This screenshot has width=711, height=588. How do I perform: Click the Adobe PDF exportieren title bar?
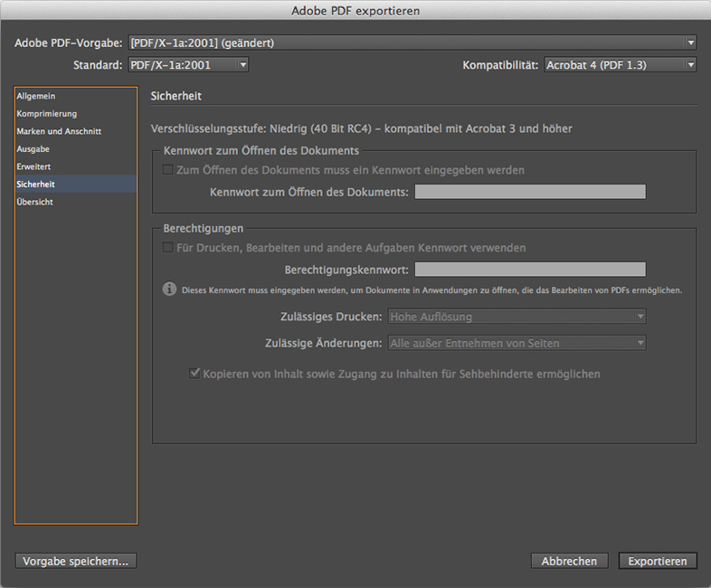tap(355, 11)
